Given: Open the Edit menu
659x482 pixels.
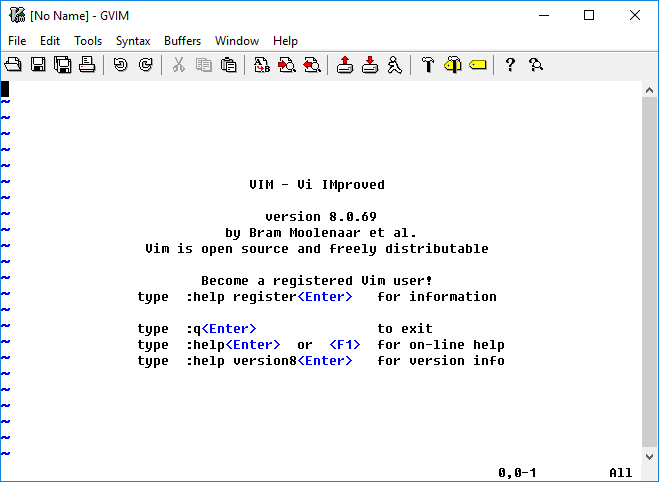Looking at the screenshot, I should pyautogui.click(x=50, y=41).
